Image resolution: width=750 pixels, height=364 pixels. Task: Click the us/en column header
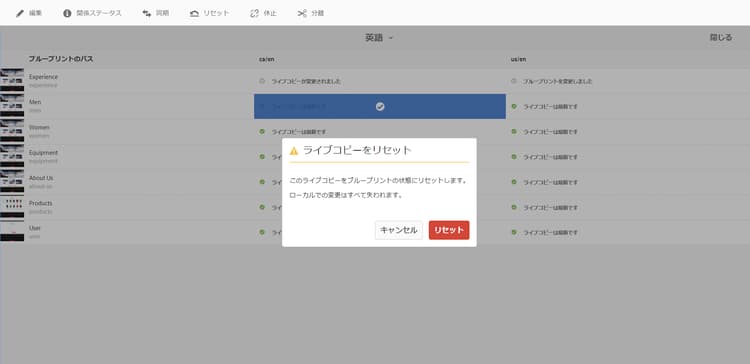coord(518,59)
